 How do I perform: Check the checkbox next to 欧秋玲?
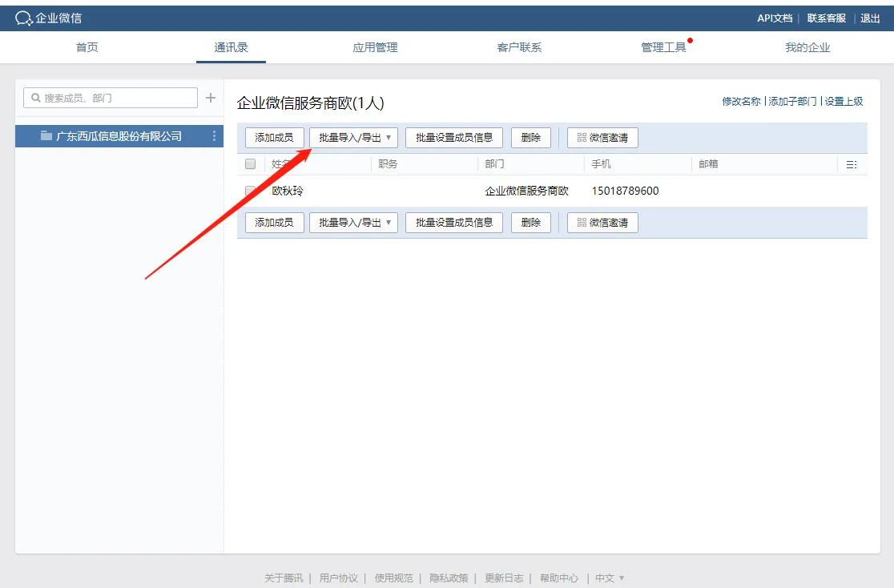coord(249,191)
